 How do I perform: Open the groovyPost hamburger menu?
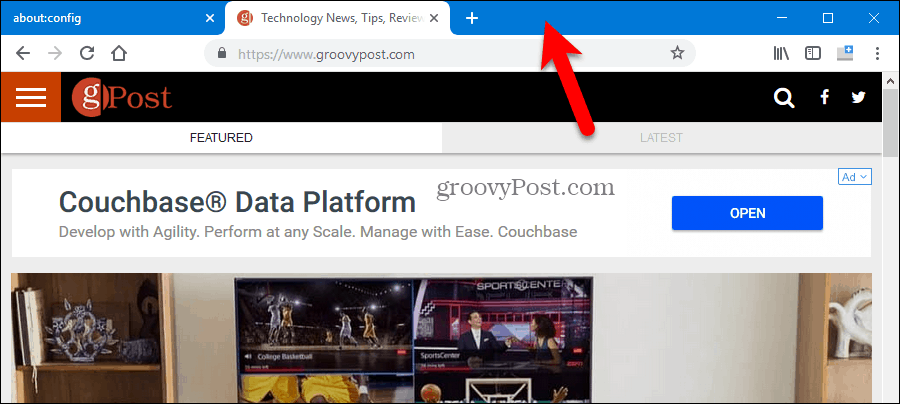pyautogui.click(x=31, y=97)
